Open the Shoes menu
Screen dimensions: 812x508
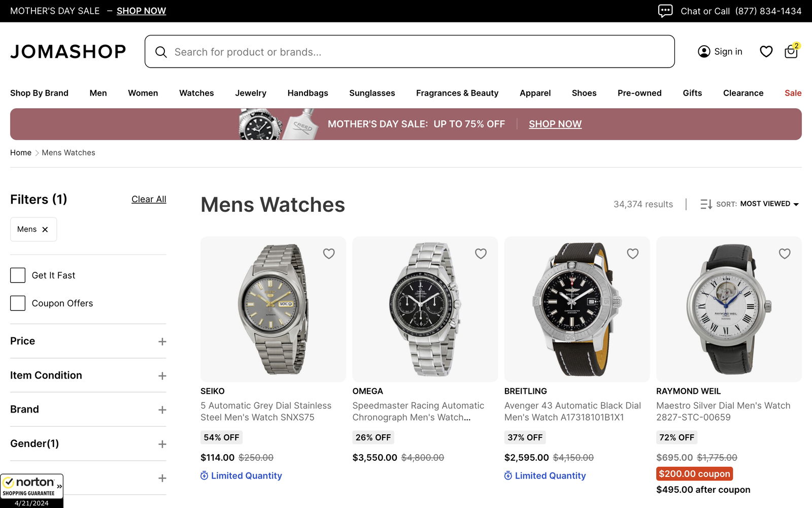point(584,93)
